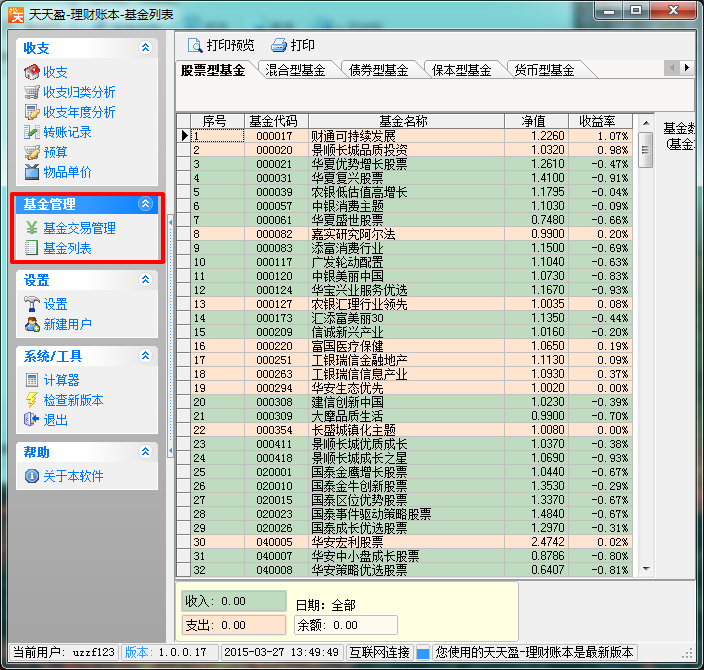Select the row 华夏优势增长股票

405,164
